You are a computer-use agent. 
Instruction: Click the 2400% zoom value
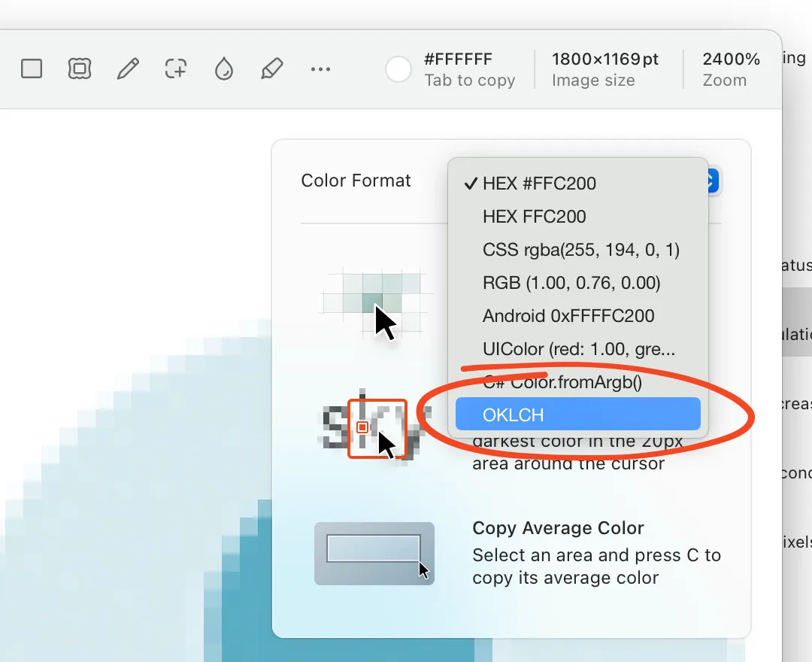[x=732, y=59]
